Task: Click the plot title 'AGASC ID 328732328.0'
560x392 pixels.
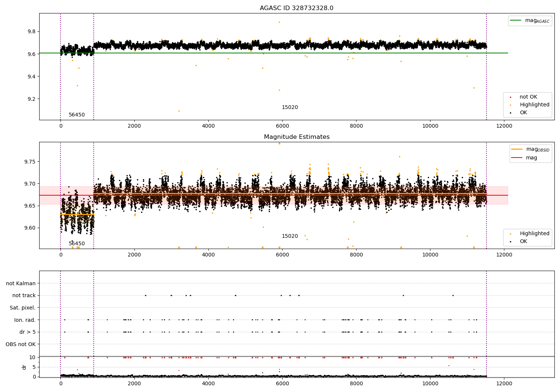Action: point(296,8)
